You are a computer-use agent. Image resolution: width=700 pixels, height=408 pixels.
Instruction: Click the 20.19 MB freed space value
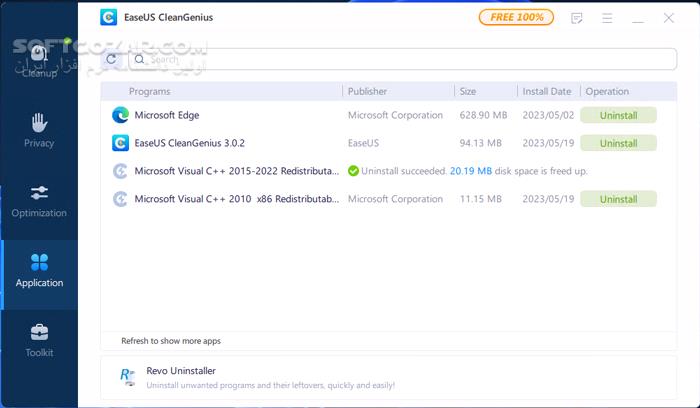click(471, 171)
